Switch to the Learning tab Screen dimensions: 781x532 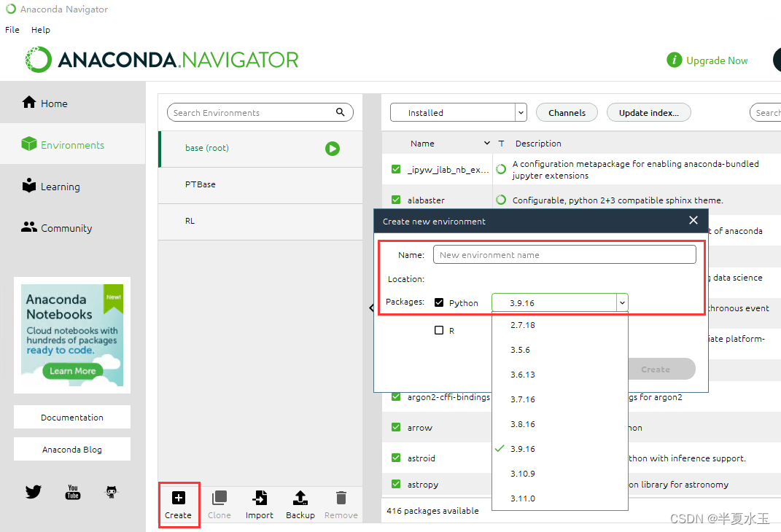(x=73, y=186)
